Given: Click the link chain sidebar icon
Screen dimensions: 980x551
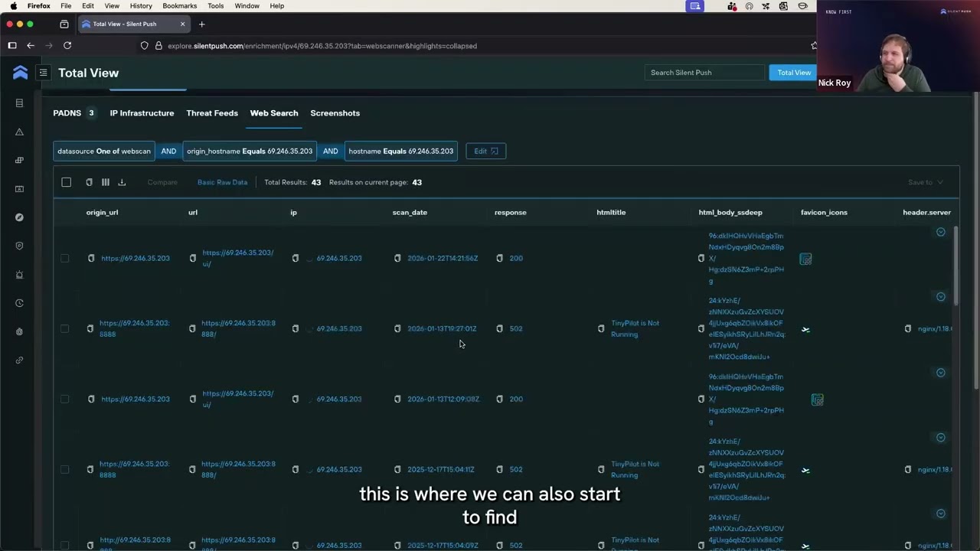Looking at the screenshot, I should 20,360.
